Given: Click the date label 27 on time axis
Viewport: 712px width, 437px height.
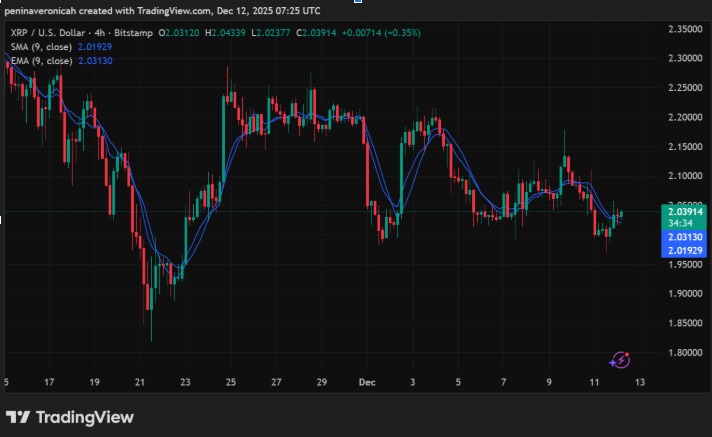Looking at the screenshot, I should click(276, 382).
